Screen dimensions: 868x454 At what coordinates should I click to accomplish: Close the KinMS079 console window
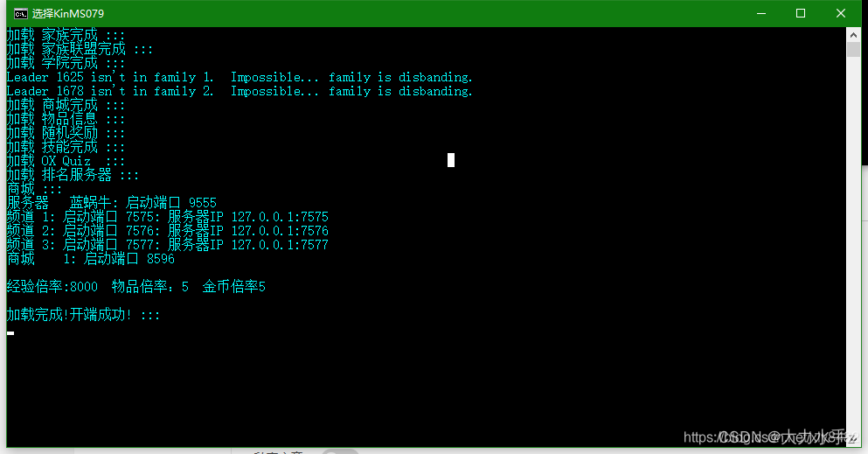840,13
